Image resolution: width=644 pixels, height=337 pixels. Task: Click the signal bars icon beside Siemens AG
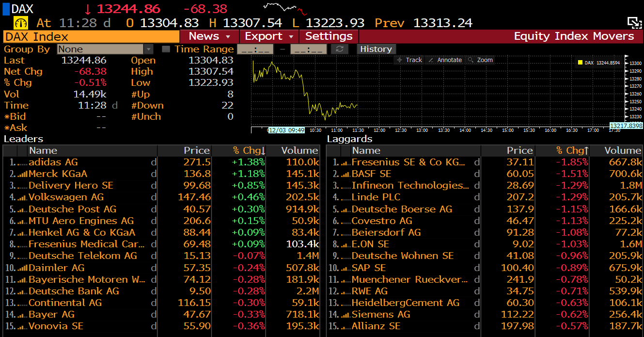345,315
